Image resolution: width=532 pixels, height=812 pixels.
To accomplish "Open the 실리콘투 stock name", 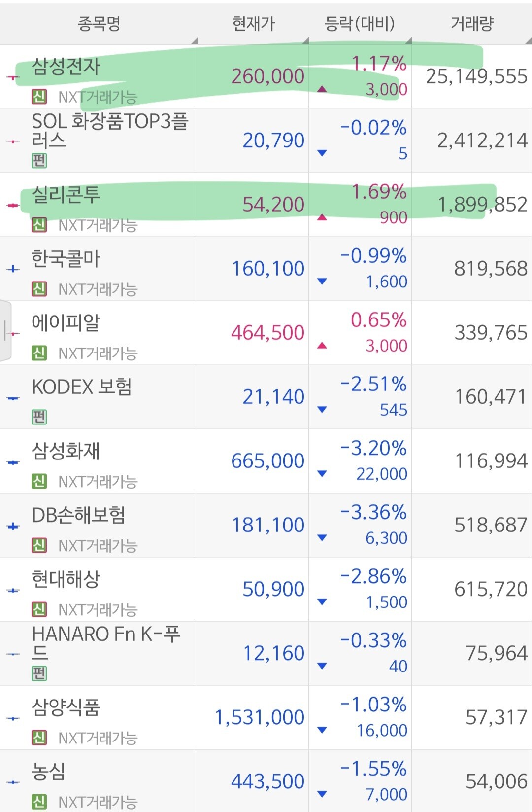I will point(66,195).
